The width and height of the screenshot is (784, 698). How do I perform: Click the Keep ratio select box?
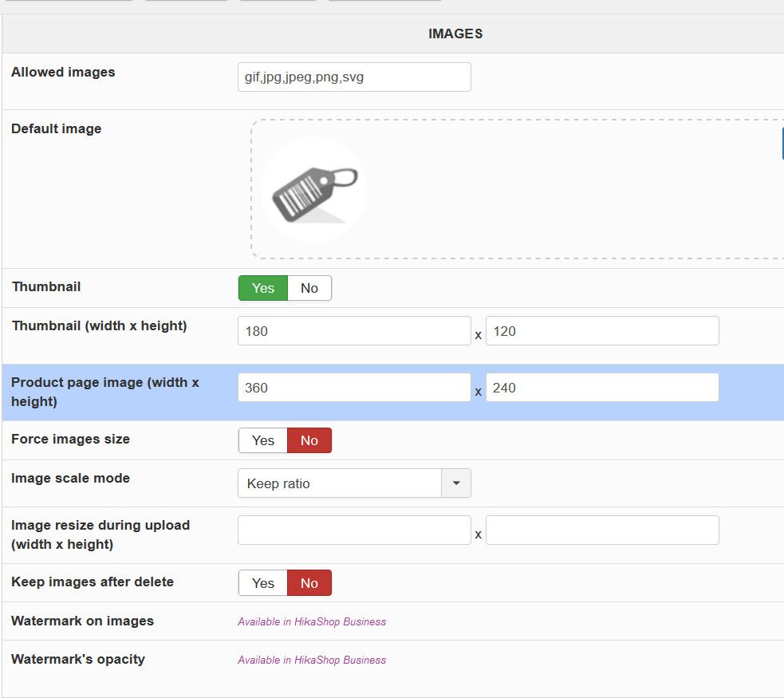[340, 483]
